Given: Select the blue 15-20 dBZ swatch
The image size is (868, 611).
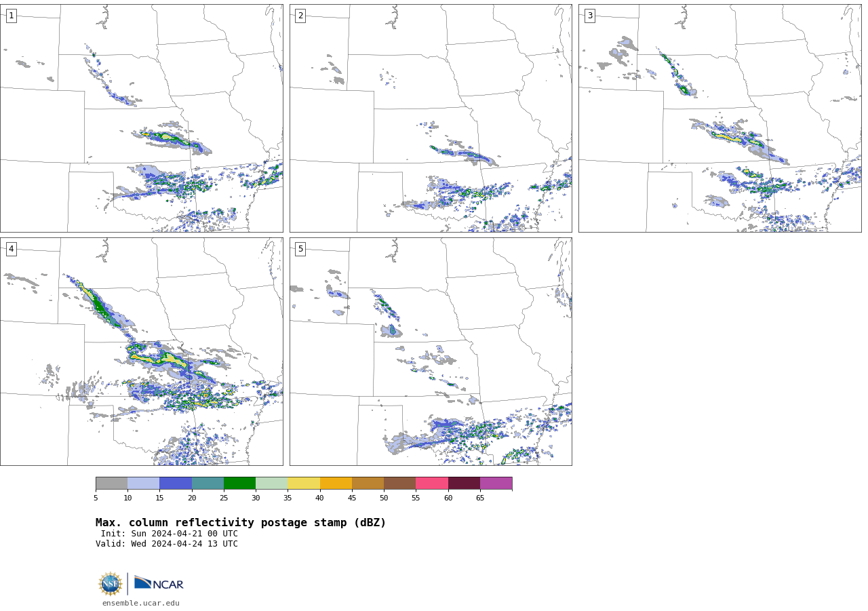Looking at the screenshot, I should pos(176,483).
